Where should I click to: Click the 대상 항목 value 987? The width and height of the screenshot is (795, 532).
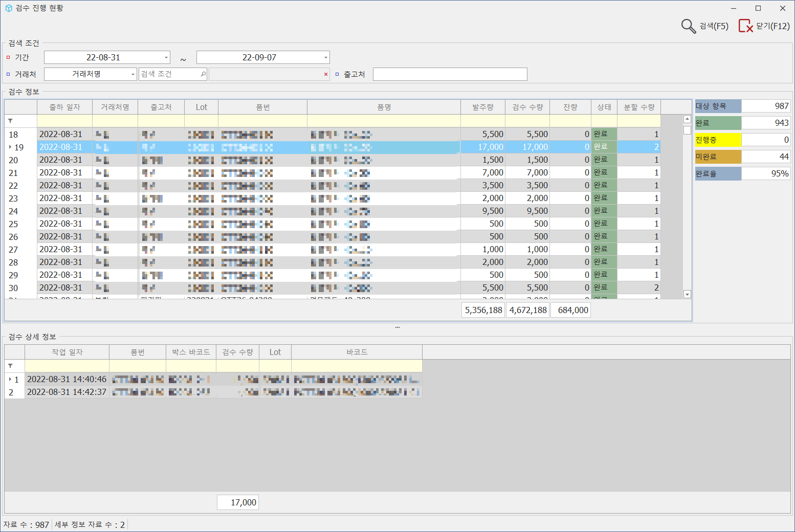(766, 106)
